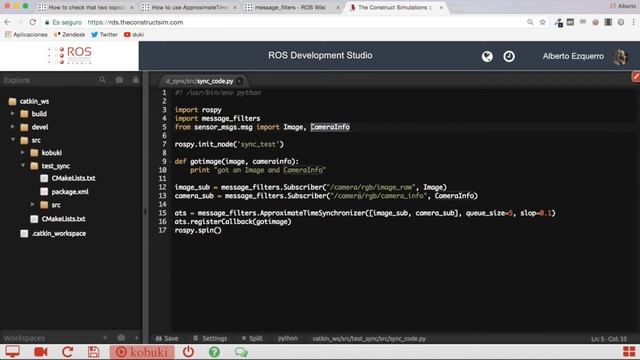Click the Explore panel title

17,80
